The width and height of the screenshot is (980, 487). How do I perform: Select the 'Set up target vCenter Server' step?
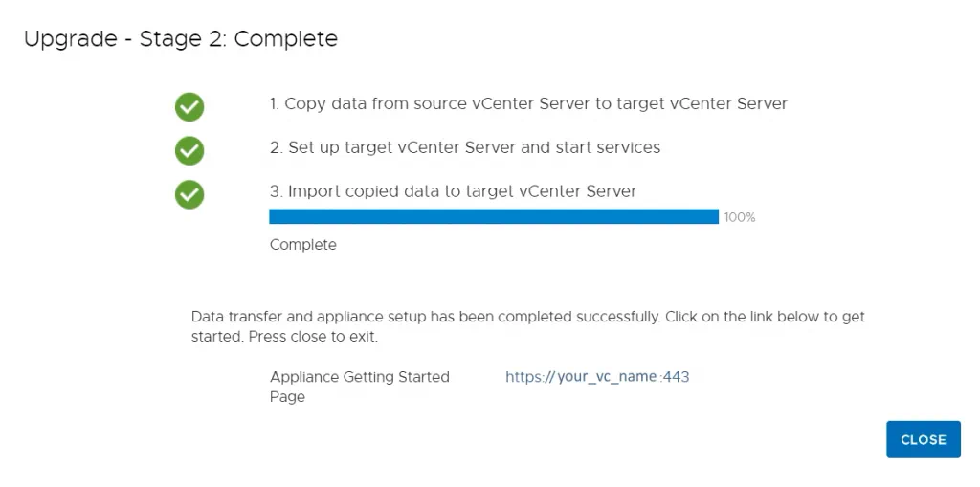[x=464, y=147]
